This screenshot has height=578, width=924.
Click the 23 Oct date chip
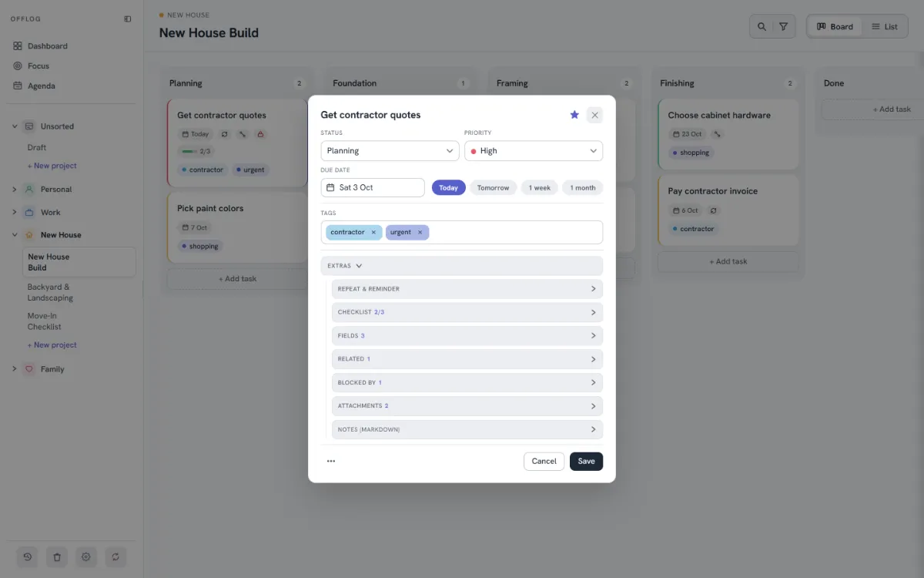tap(687, 134)
